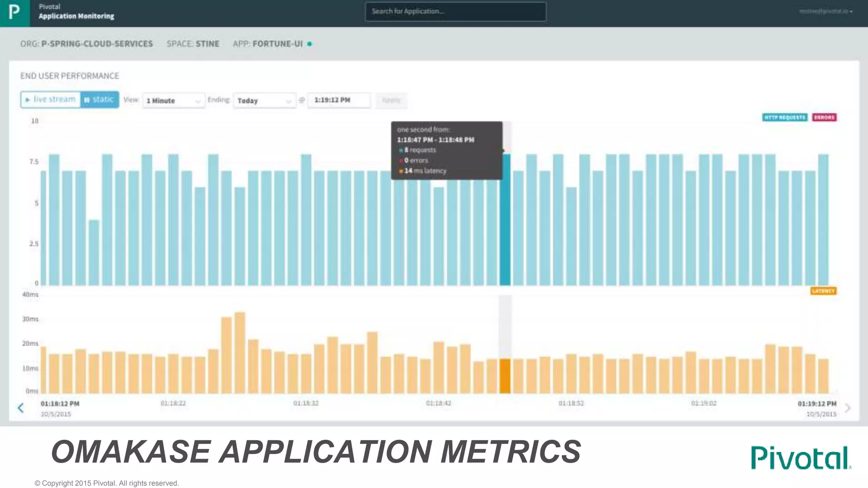Switch to live stream mode
The width and height of the screenshot is (868, 488).
[50, 100]
